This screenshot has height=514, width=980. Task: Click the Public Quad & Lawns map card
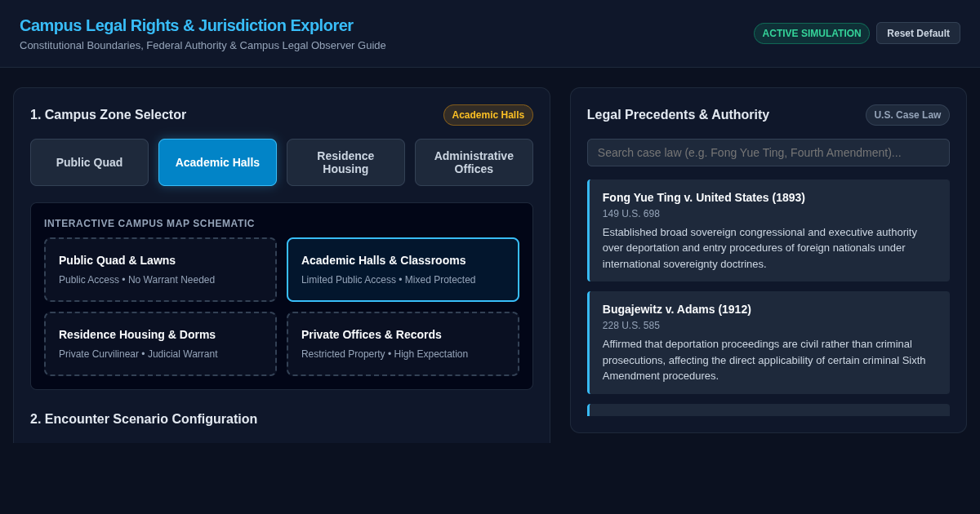(x=160, y=270)
